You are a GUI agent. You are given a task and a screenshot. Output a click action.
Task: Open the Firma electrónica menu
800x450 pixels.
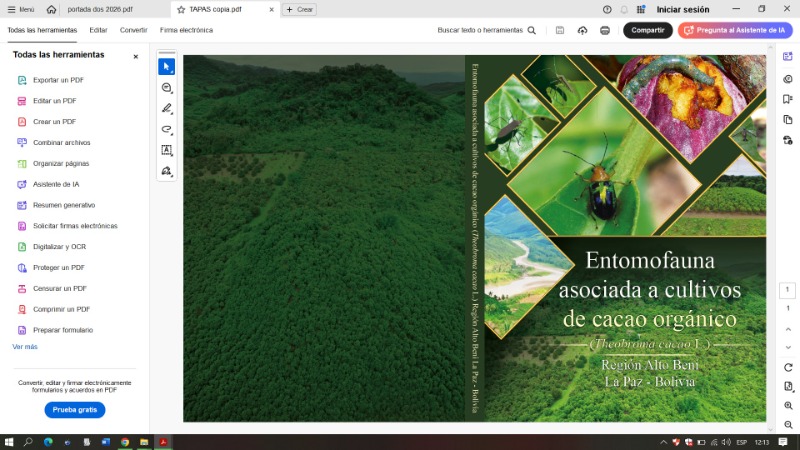point(186,30)
